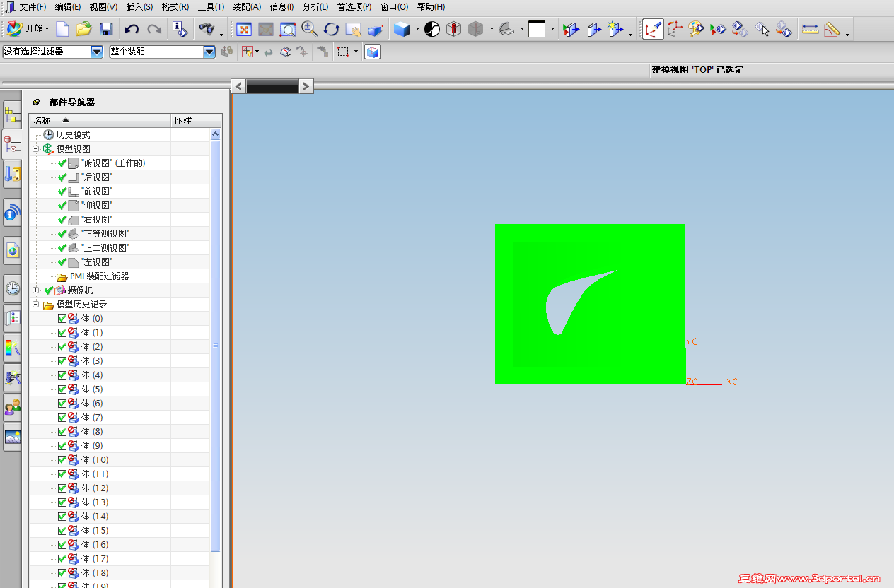Image resolution: width=894 pixels, height=588 pixels.
Task: Toggle the checkbox for 体 (10)
Action: click(62, 460)
